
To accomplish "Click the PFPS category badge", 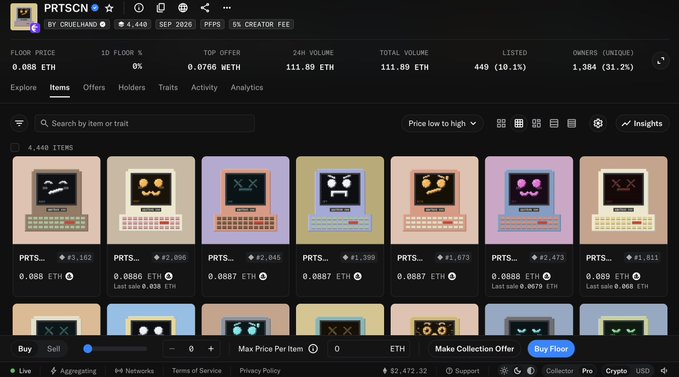I will [x=212, y=25].
